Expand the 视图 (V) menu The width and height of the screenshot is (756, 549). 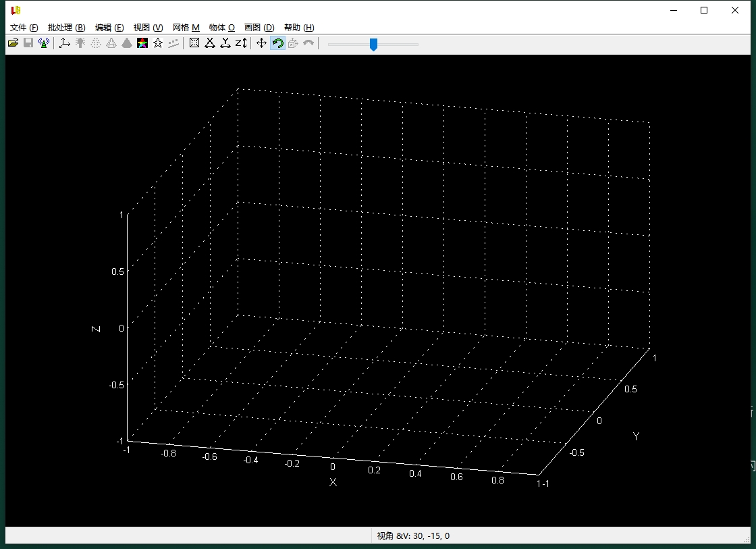148,28
